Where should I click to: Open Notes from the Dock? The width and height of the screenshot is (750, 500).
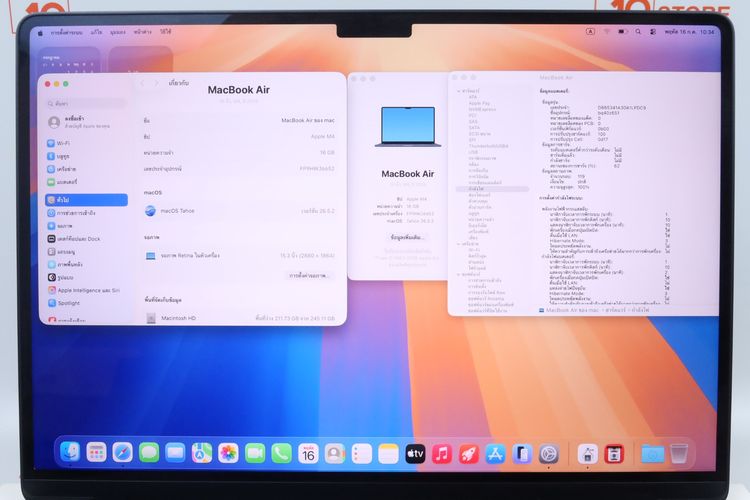(388, 454)
